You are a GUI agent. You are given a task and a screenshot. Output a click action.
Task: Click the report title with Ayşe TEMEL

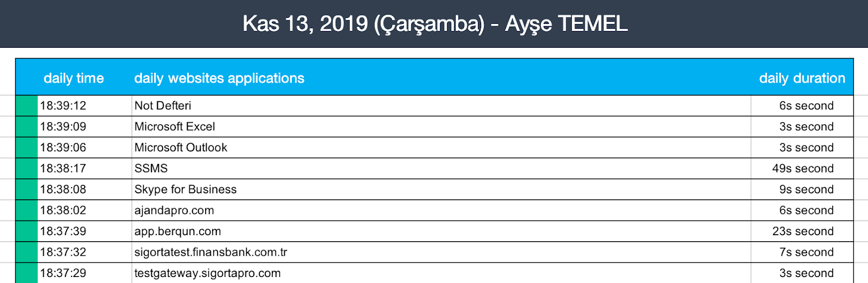coord(435,24)
